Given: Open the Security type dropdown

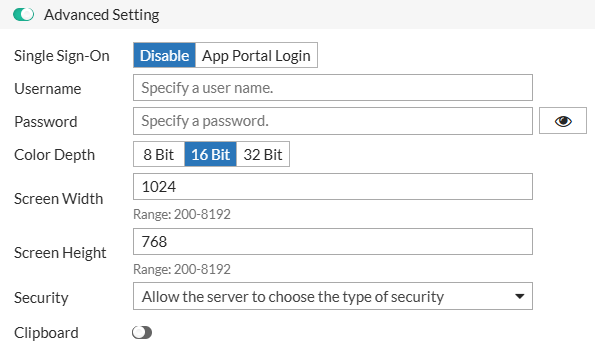Looking at the screenshot, I should [x=333, y=296].
